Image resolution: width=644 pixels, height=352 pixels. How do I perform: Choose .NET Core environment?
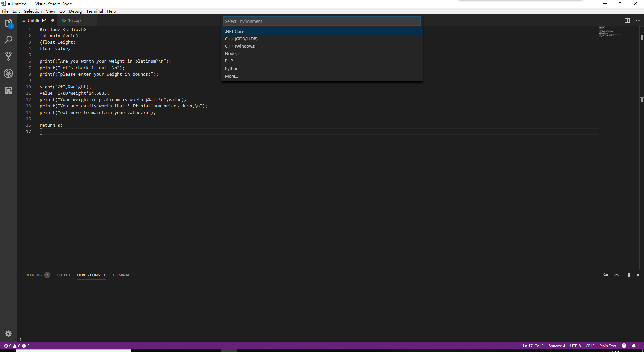[322, 31]
